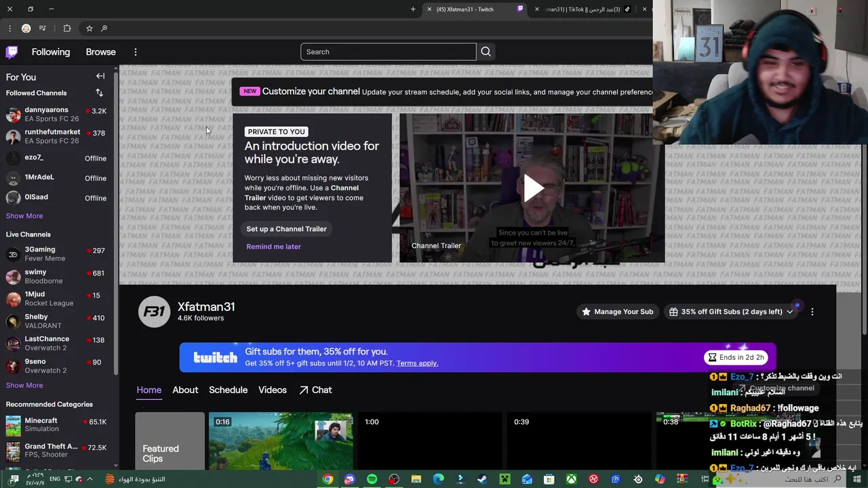This screenshot has width=868, height=488.
Task: Select the Home channel tab
Action: (x=149, y=390)
